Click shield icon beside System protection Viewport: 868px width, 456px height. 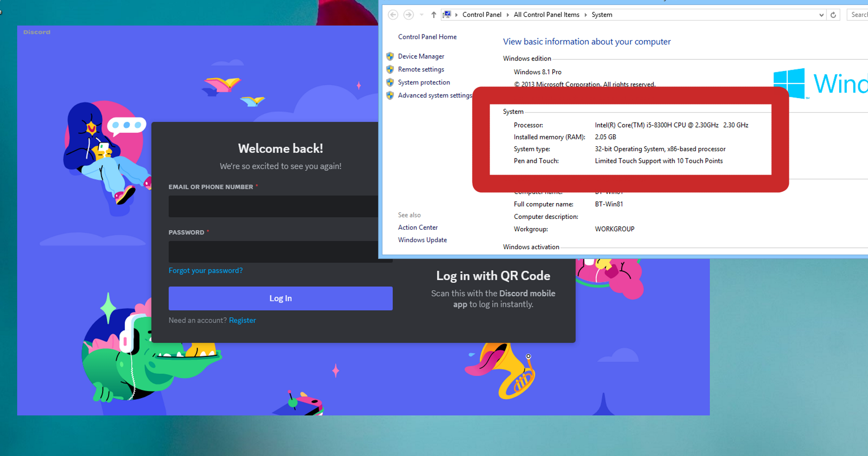(x=390, y=83)
